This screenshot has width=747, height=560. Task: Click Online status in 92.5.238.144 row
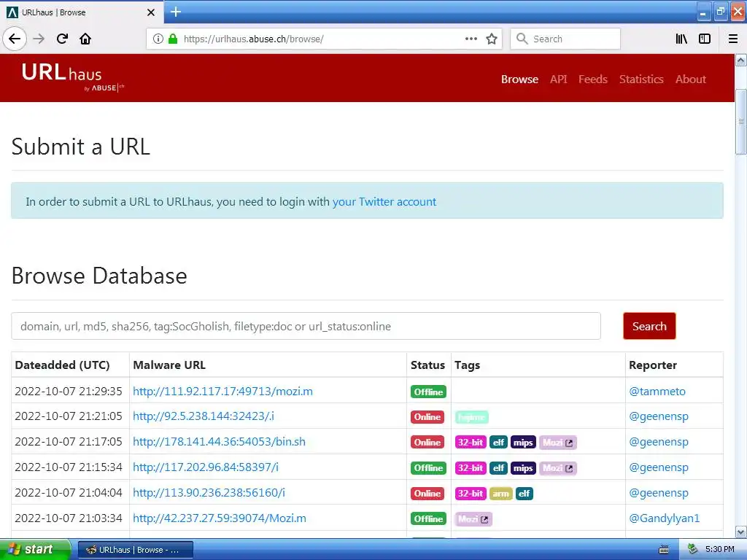point(427,417)
